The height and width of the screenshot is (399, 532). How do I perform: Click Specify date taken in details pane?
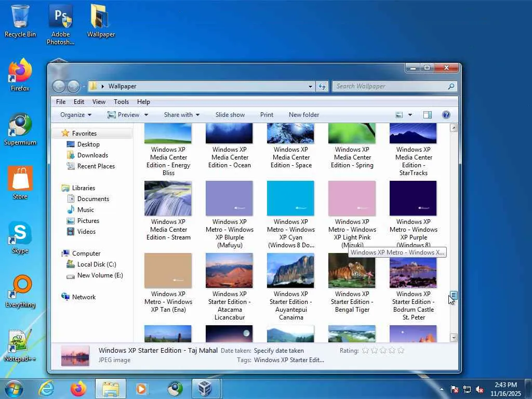279,351
